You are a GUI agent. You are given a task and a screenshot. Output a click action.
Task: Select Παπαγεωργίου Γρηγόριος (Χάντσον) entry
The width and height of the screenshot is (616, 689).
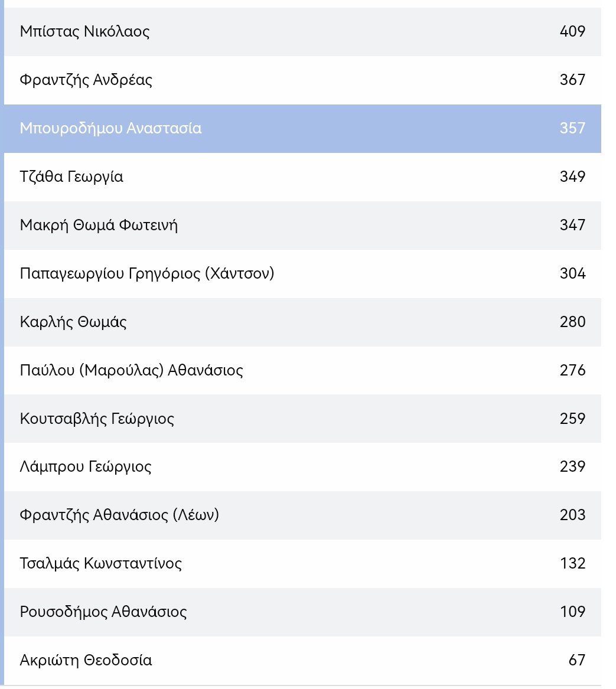click(x=147, y=273)
